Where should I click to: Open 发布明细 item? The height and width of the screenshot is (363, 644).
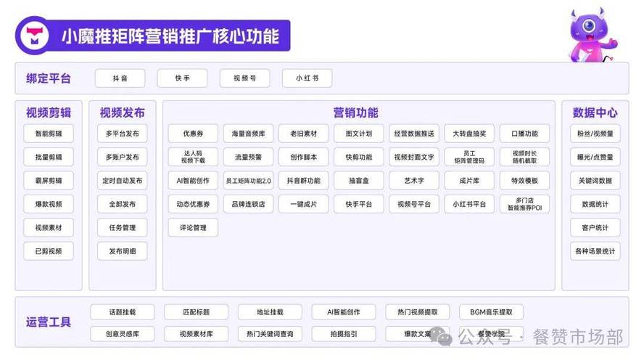(x=123, y=251)
